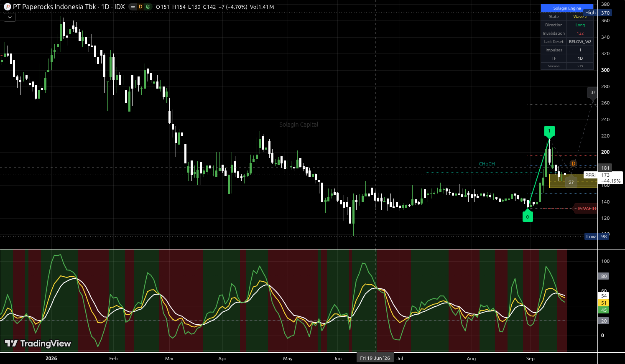
Task: Click the orange D delayed-data indicator in header
Action: (140, 7)
